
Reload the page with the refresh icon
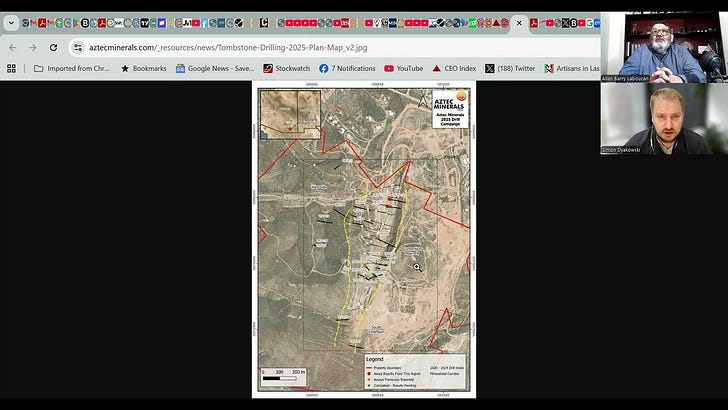click(53, 47)
